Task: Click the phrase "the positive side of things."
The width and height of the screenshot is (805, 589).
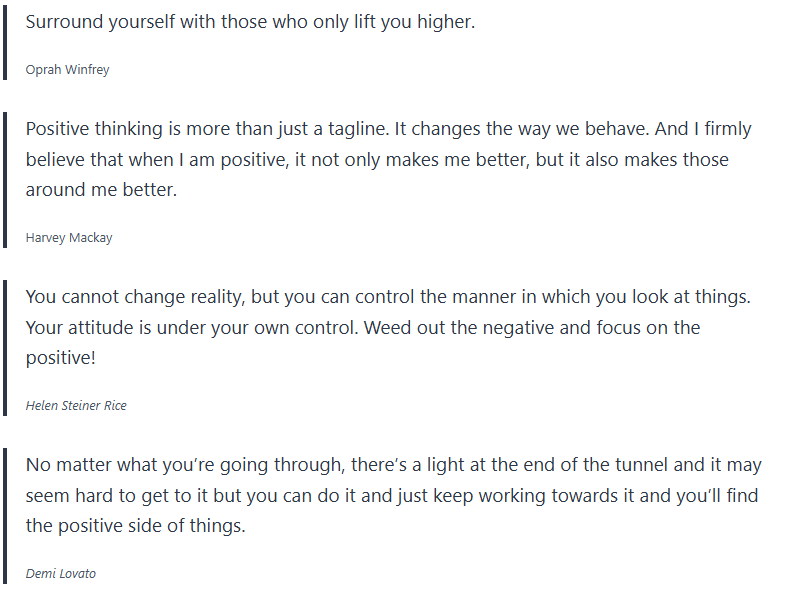Action: click(135, 526)
